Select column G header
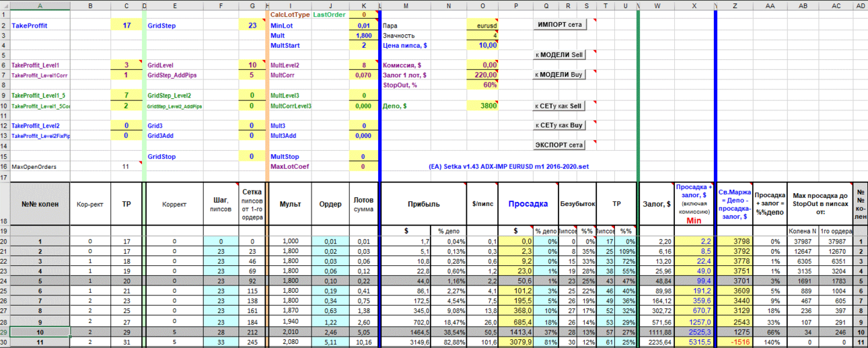Viewport: 868px width, 348px height. click(x=252, y=5)
